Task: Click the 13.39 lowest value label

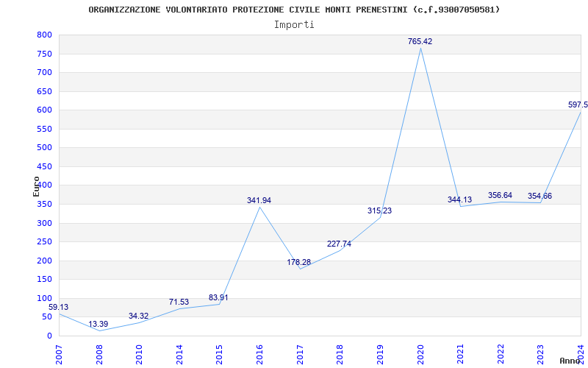Action: coord(98,324)
